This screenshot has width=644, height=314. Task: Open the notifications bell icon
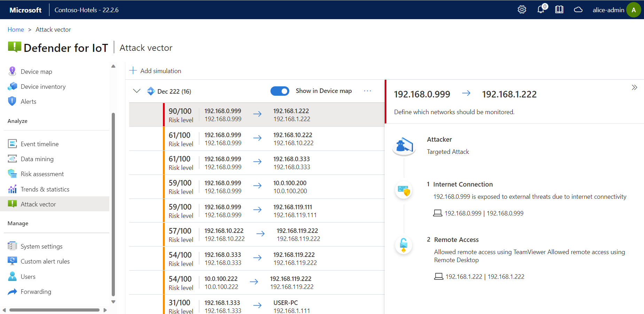542,9
